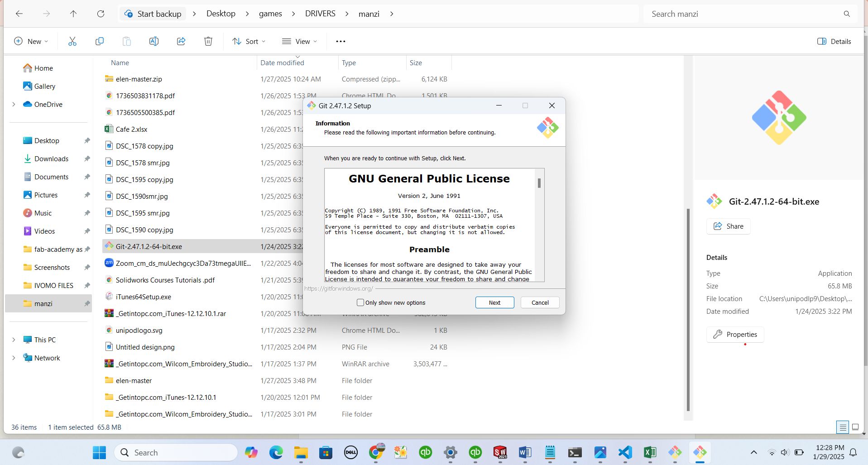Click DRIVERS in the breadcrumb path
This screenshot has width=868, height=465.
(x=320, y=14)
